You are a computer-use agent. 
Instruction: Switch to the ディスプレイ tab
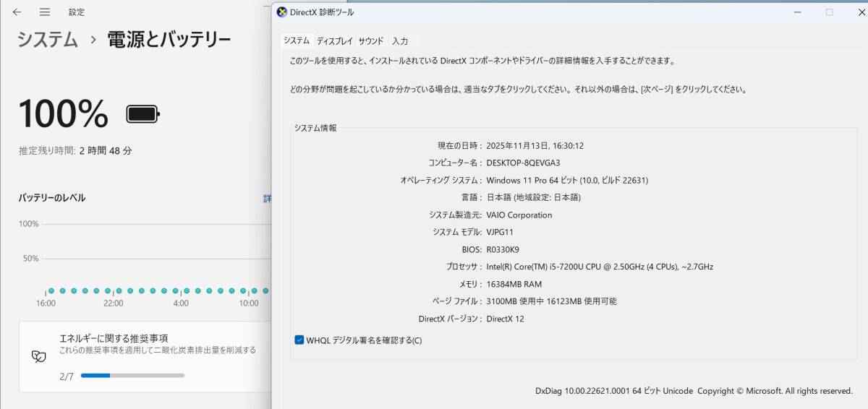pyautogui.click(x=334, y=41)
